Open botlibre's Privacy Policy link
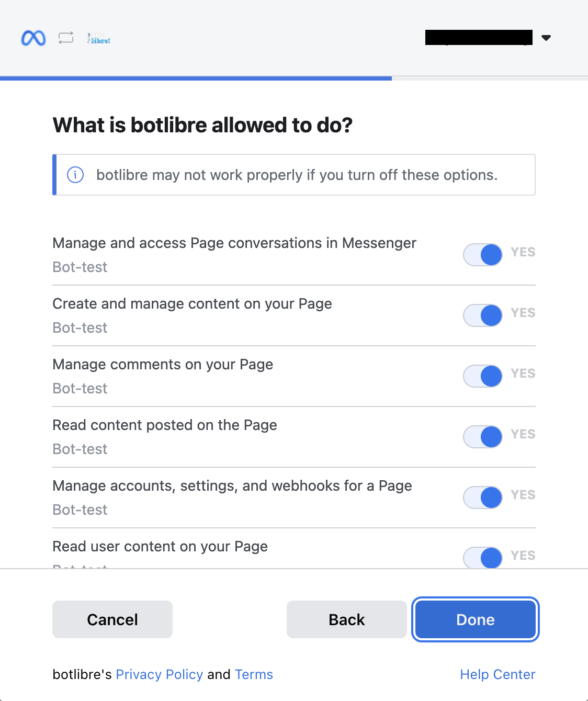 [160, 674]
